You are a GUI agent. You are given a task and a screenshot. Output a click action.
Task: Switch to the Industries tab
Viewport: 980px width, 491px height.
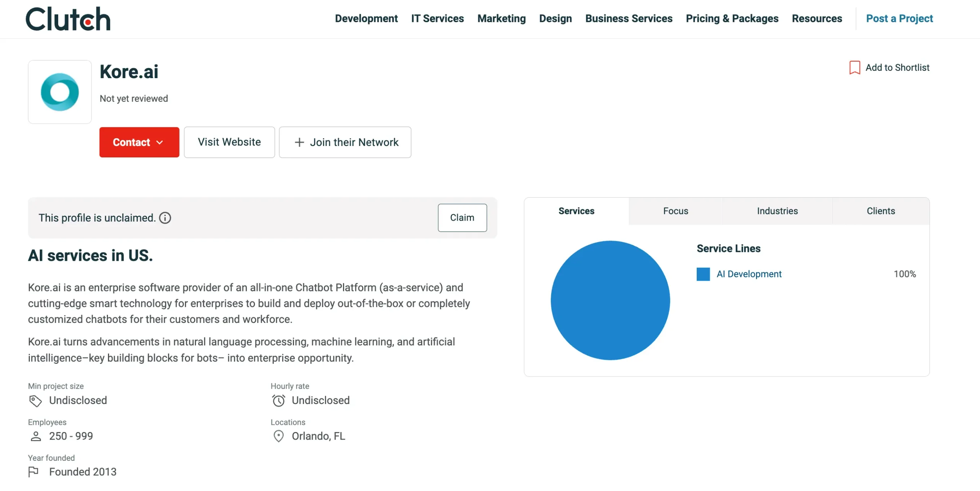coord(777,211)
